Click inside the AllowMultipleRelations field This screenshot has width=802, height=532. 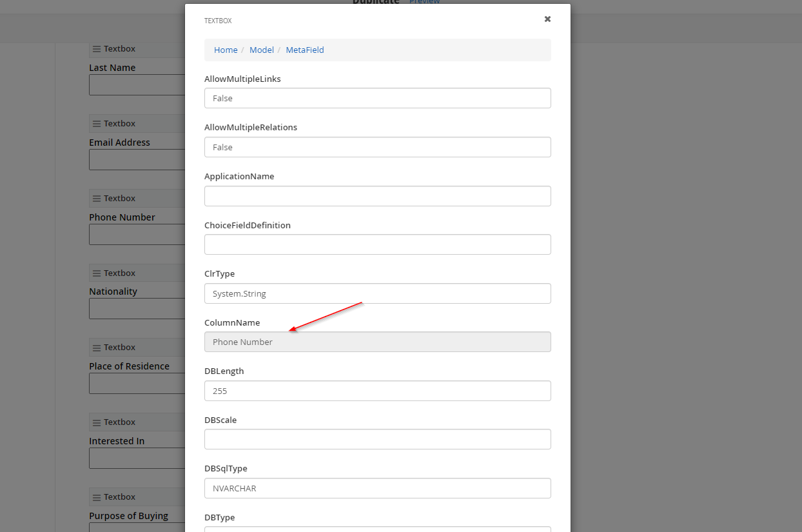click(x=377, y=147)
